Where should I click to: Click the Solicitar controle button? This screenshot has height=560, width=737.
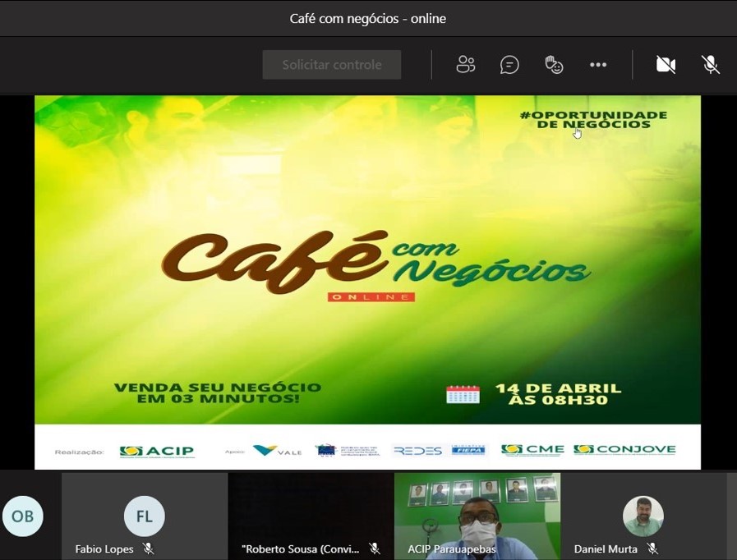[332, 65]
